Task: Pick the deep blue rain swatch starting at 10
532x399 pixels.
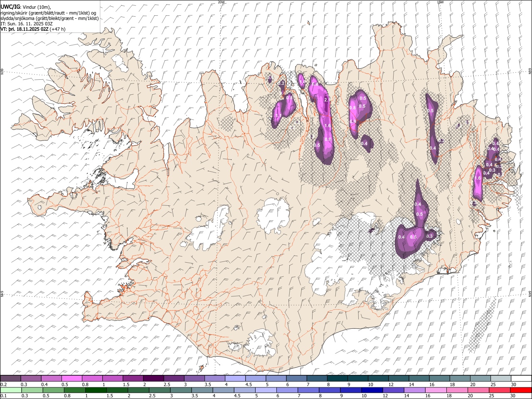Action: (372, 390)
